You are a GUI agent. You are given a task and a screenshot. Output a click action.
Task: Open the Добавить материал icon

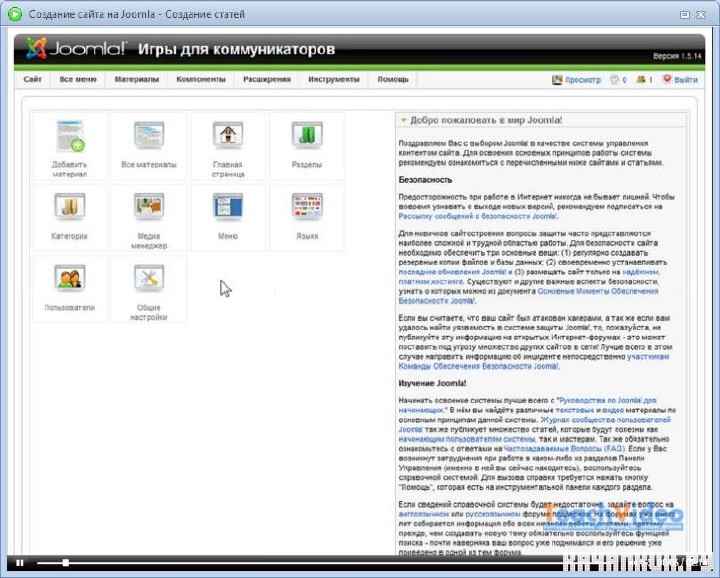click(x=69, y=147)
